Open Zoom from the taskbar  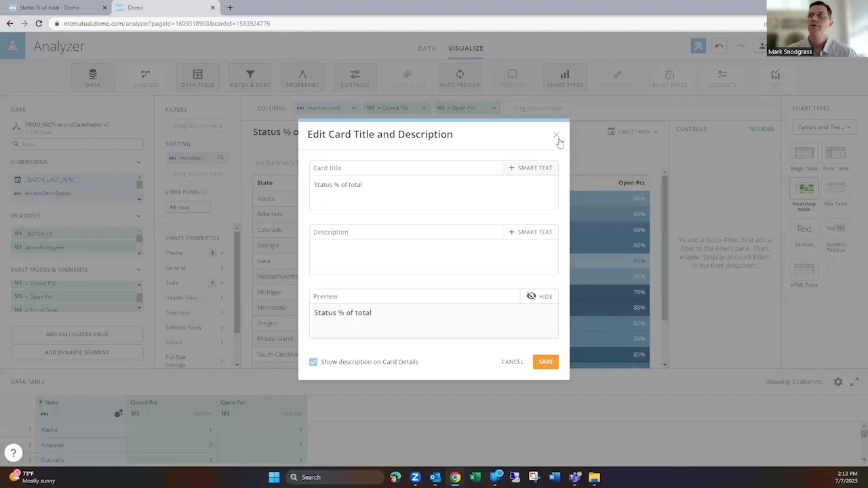(415, 477)
